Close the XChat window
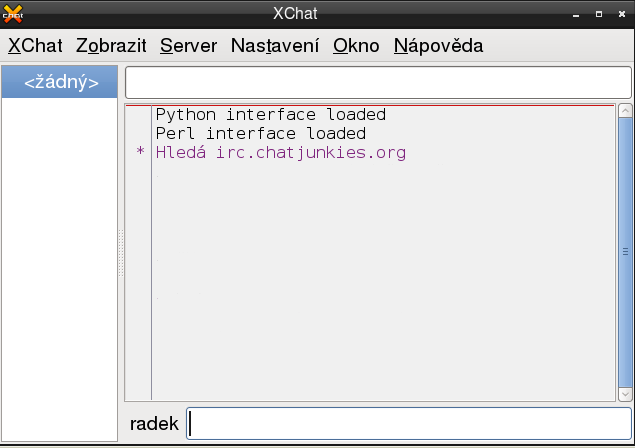The width and height of the screenshot is (635, 448). coord(621,14)
